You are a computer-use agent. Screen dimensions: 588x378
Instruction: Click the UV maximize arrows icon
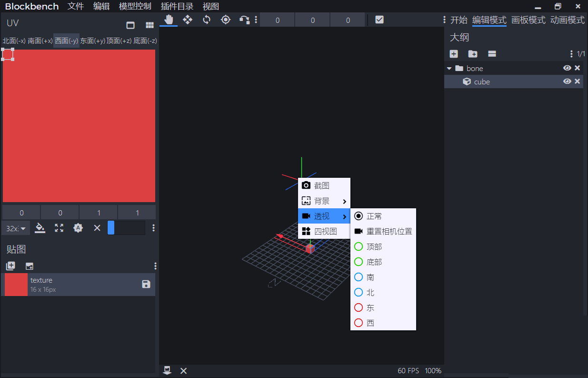(x=59, y=228)
